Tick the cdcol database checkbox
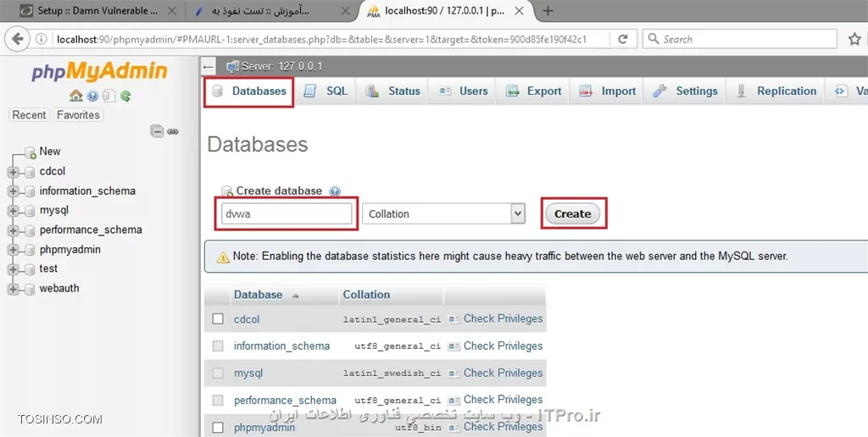Screen dimensions: 868x437 [x=218, y=318]
